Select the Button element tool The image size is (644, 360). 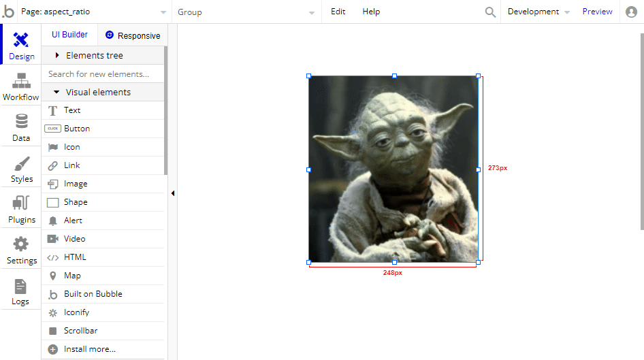click(103, 129)
